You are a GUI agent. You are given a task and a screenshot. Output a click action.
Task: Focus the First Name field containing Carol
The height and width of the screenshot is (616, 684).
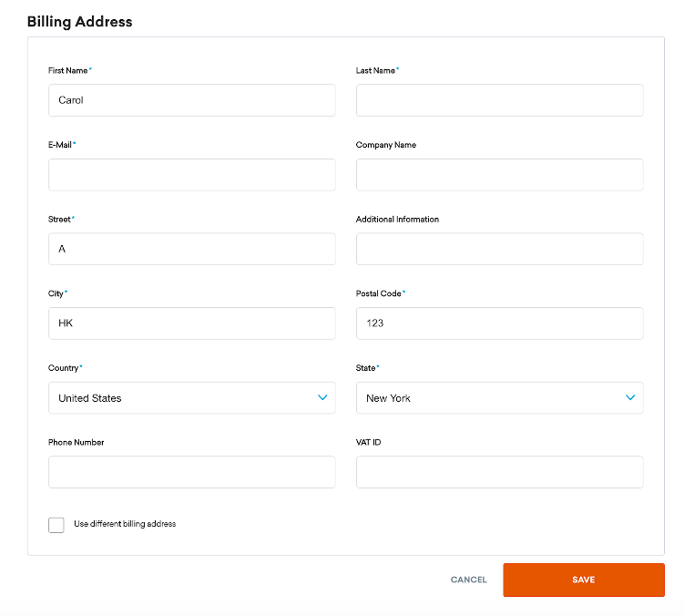click(x=191, y=100)
